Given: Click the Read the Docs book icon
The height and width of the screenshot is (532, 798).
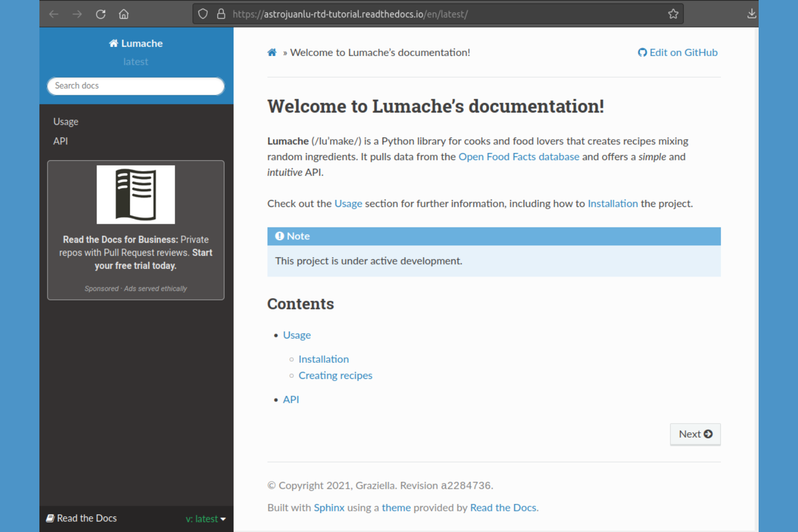Looking at the screenshot, I should click(50, 518).
